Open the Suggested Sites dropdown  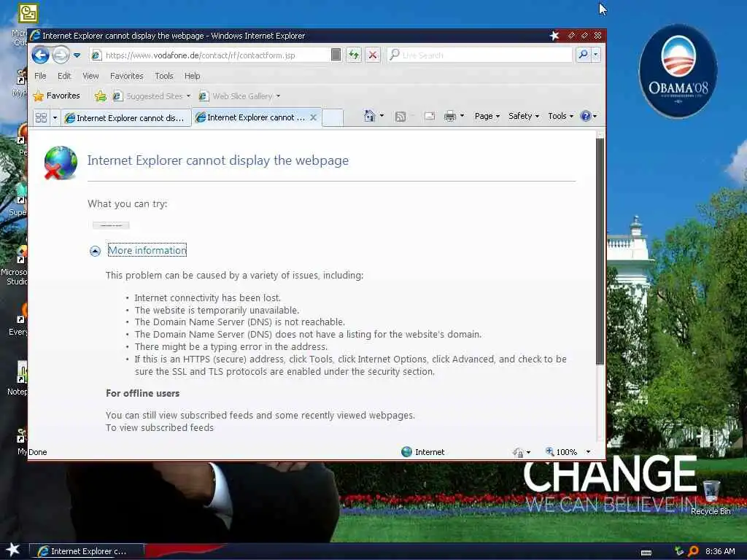[x=152, y=96]
